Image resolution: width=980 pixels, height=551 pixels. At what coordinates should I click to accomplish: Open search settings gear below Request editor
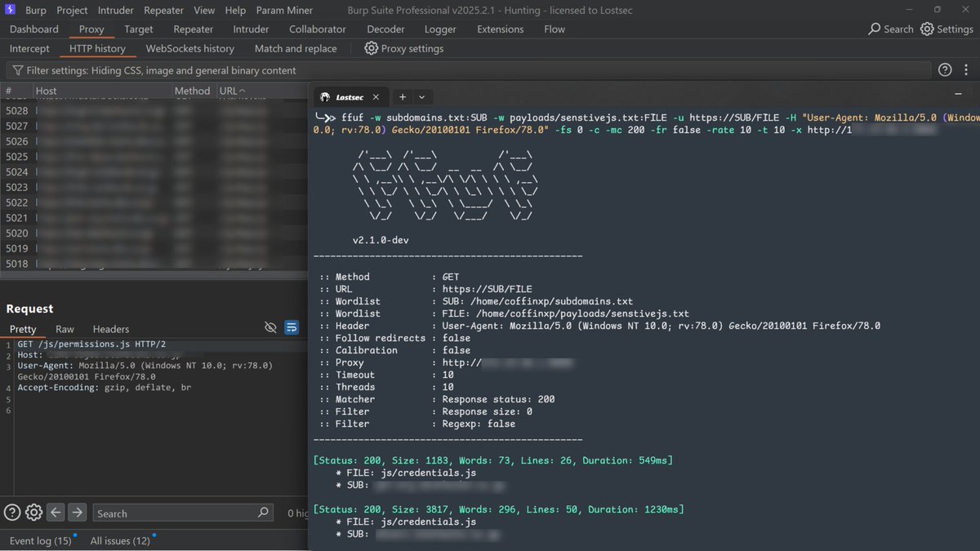click(x=33, y=513)
